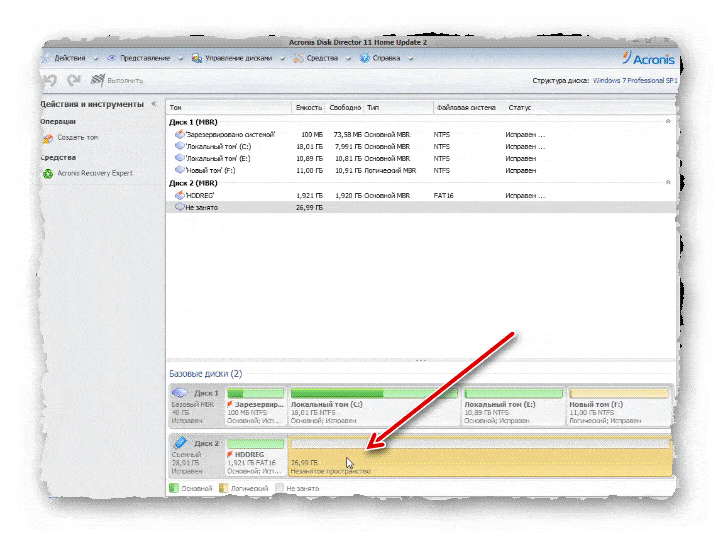Click the active flag icon on HDDREG block
Viewport: 718px width, 535px height.
click(230, 454)
